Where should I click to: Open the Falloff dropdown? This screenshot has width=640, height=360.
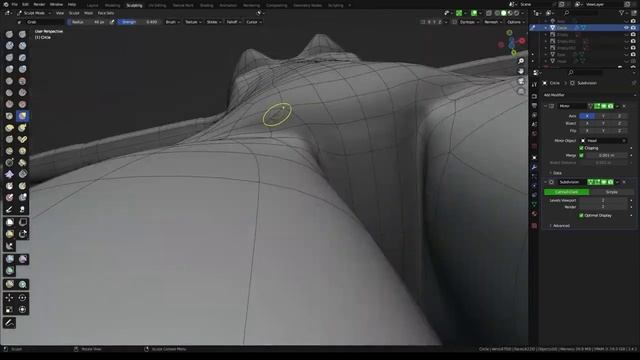coord(233,22)
